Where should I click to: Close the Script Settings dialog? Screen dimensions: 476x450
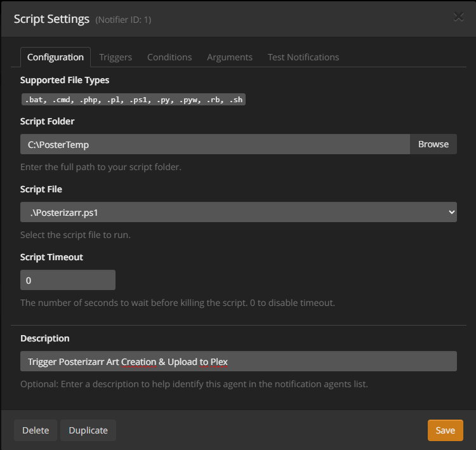click(x=458, y=17)
